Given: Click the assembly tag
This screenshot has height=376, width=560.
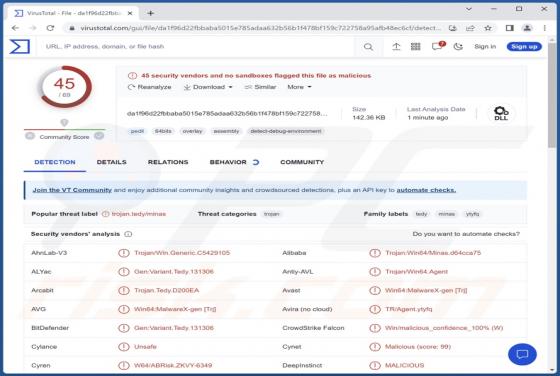Looking at the screenshot, I should click(x=226, y=131).
